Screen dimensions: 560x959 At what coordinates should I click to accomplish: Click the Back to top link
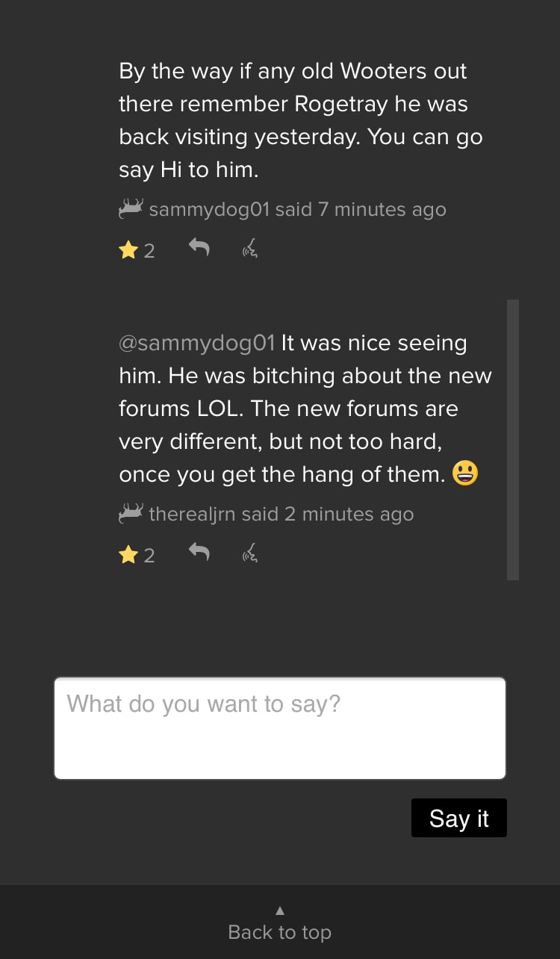click(x=280, y=932)
